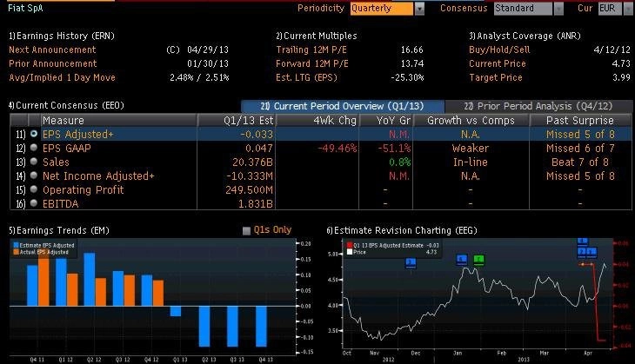Click the Fiat SpA security name
This screenshot has height=364, width=635.
point(25,8)
